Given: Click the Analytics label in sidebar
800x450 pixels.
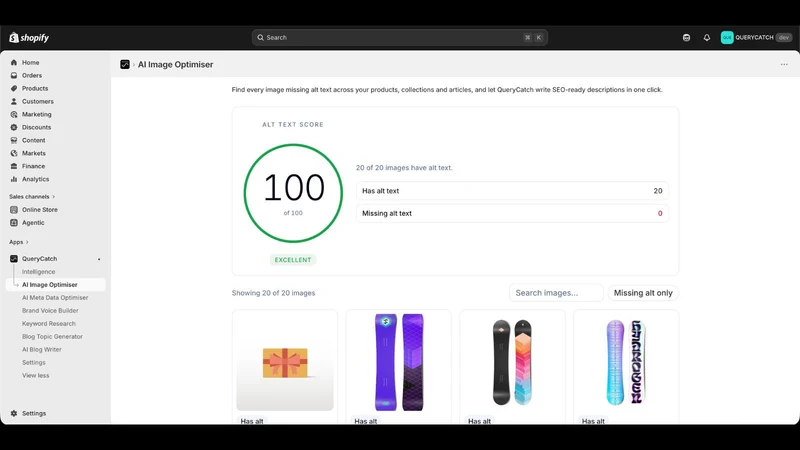Looking at the screenshot, I should click(x=35, y=179).
